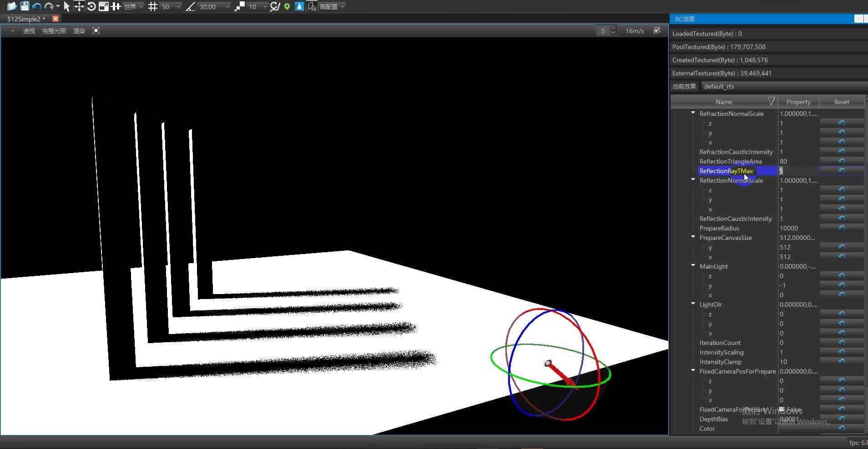This screenshot has height=449, width=868.
Task: Toggle the checkbox beside the 16m/s field
Action: coord(657,30)
